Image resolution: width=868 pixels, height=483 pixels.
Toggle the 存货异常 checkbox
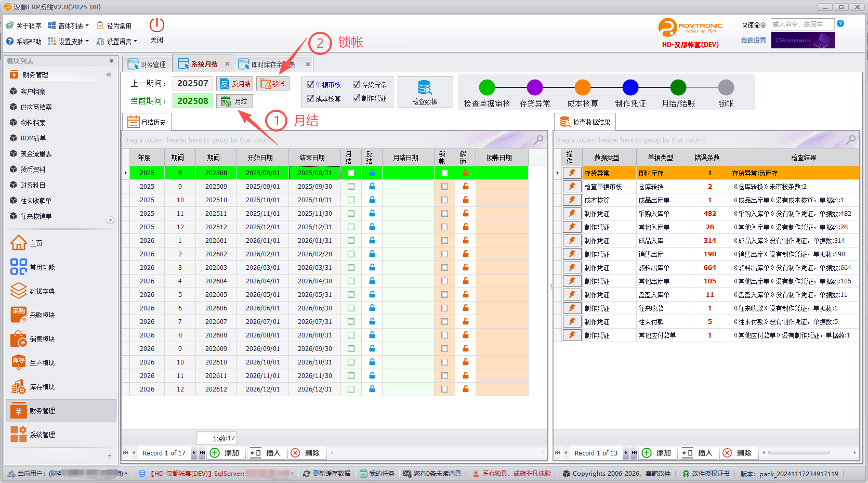click(x=356, y=84)
